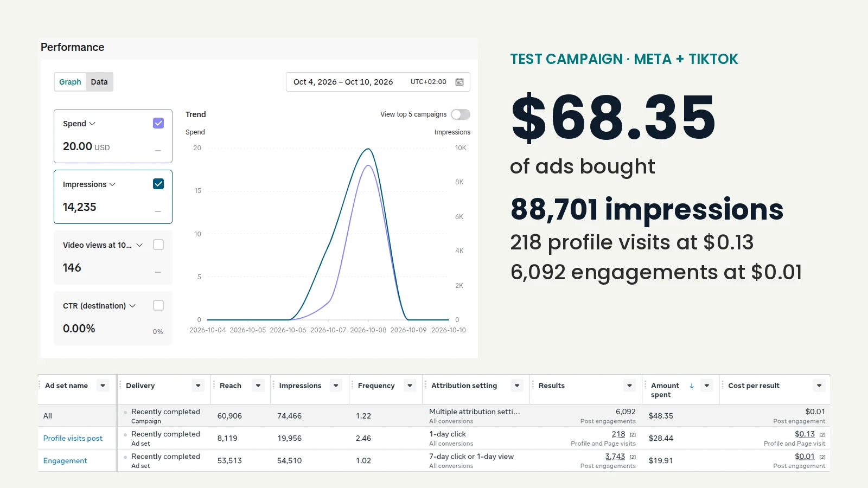This screenshot has height=488, width=868.
Task: Open the Cost per result column dropdown
Action: 819,386
